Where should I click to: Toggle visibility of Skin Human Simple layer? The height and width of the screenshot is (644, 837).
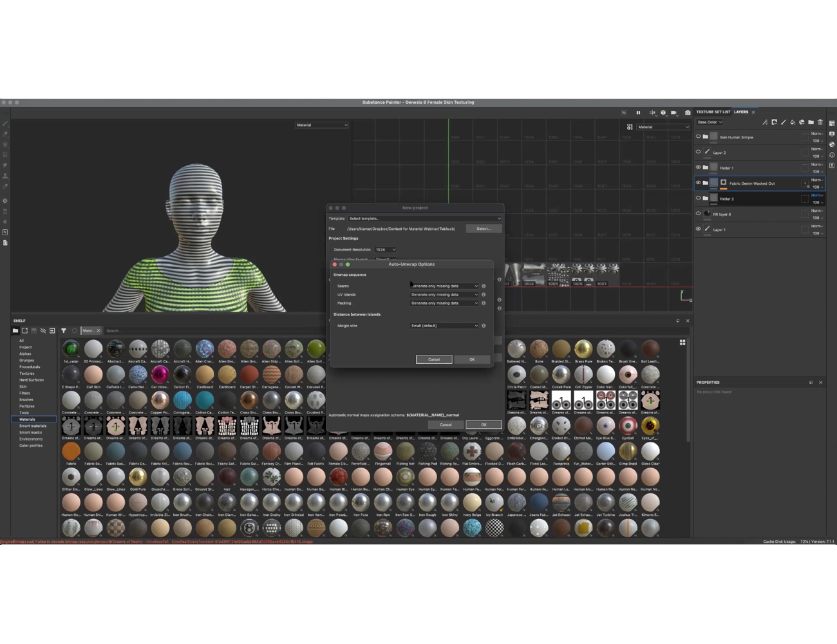[x=699, y=137]
